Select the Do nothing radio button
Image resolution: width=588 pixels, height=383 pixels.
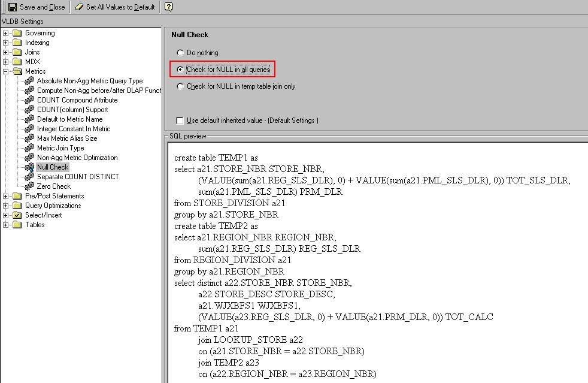coord(180,53)
